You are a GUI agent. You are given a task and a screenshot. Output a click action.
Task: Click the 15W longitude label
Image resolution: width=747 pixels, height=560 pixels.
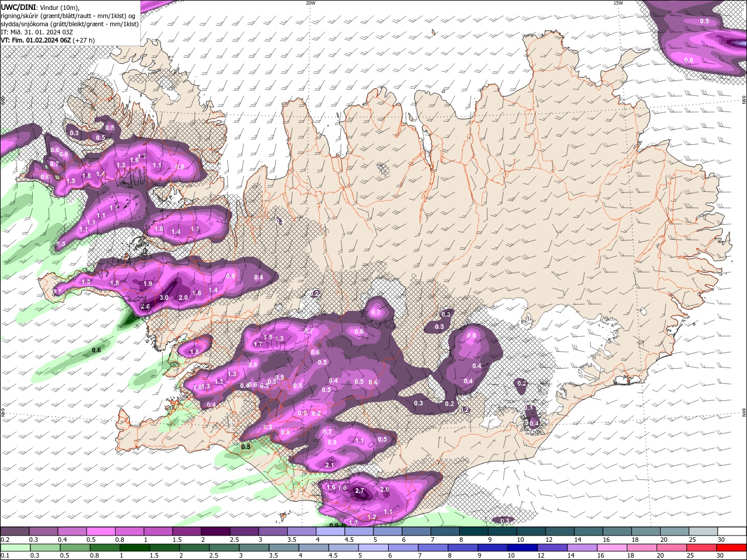[619, 3]
